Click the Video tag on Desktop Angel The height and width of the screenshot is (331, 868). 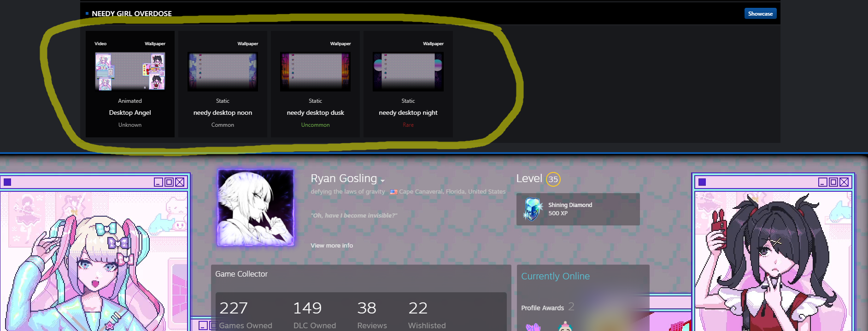coord(100,44)
